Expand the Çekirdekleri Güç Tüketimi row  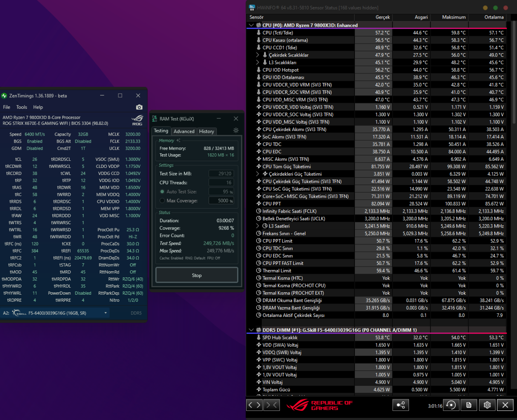pyautogui.click(x=258, y=174)
